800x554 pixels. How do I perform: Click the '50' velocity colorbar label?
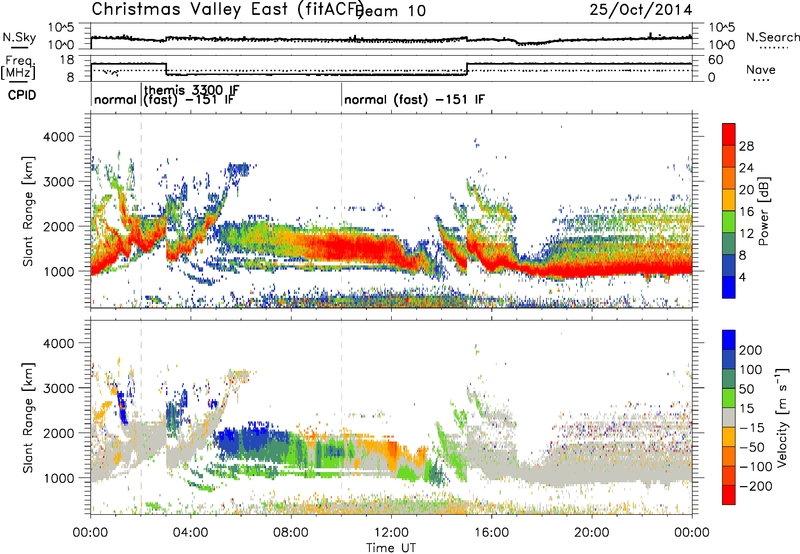tap(746, 389)
